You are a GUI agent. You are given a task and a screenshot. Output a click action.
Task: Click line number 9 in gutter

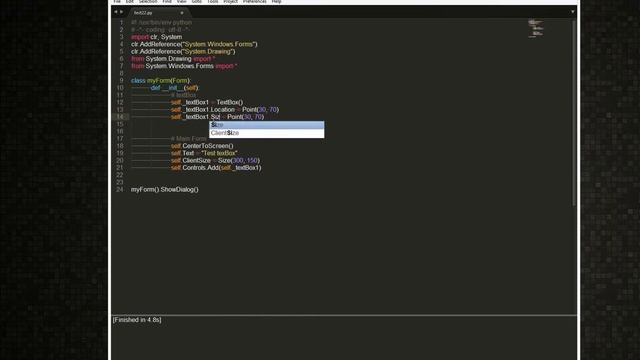(x=121, y=80)
